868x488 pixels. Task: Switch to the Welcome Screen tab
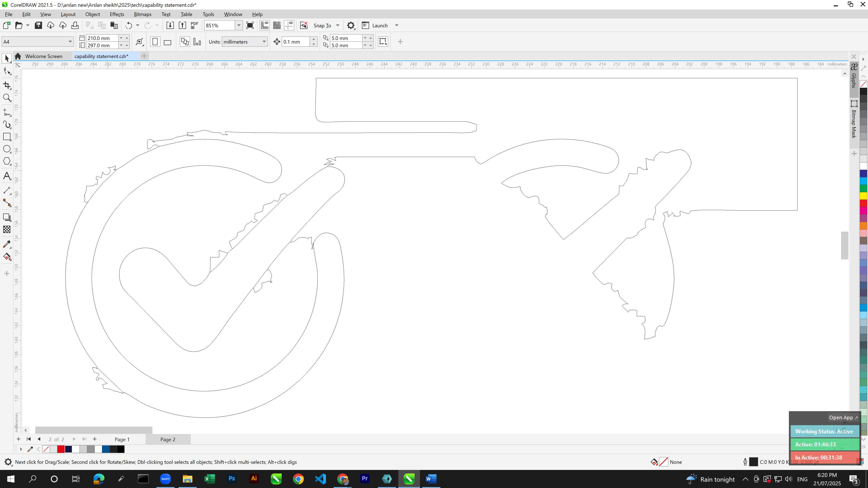(44, 56)
